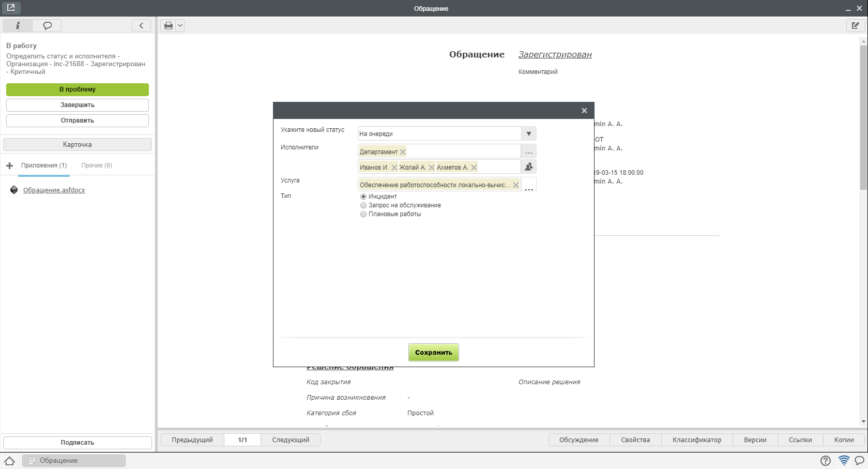
Task: Click the Wi-Fi connection status icon
Action: pyautogui.click(x=844, y=460)
